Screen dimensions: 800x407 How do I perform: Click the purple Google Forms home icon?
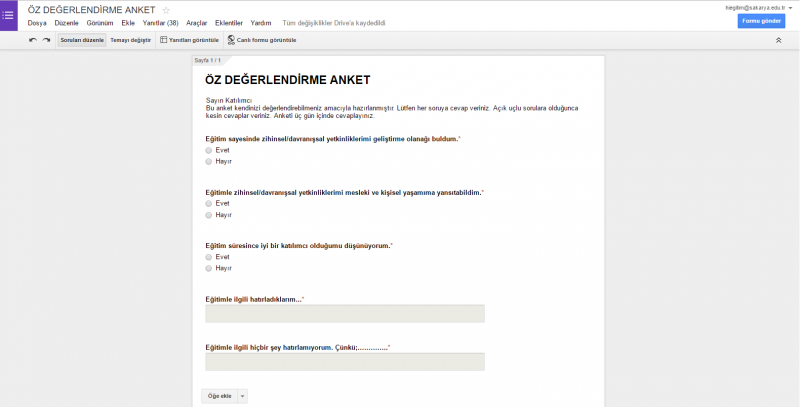tap(9, 15)
